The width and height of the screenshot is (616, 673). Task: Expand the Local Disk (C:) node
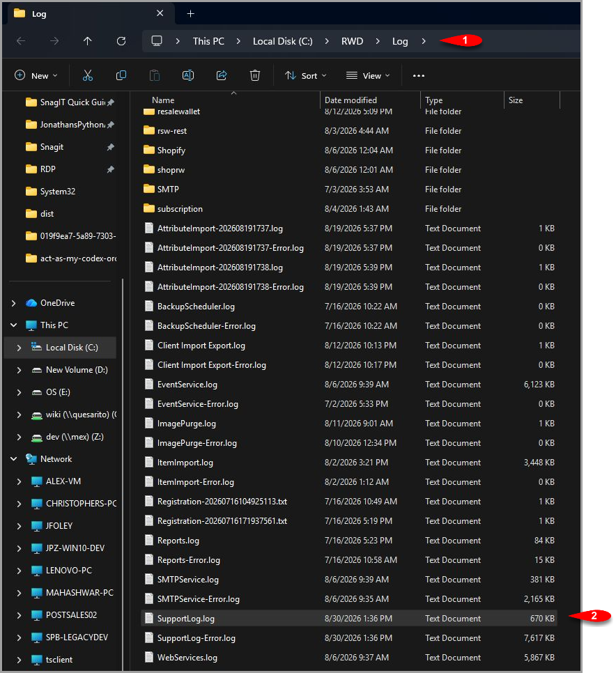click(19, 348)
